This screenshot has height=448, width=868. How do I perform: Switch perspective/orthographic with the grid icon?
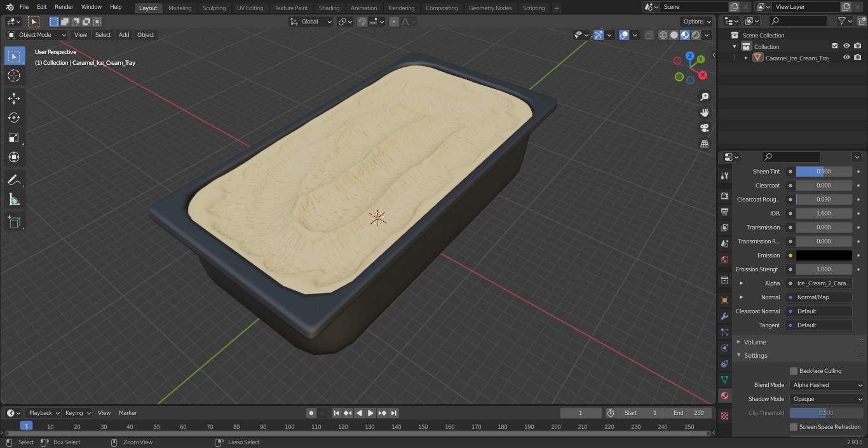click(704, 144)
